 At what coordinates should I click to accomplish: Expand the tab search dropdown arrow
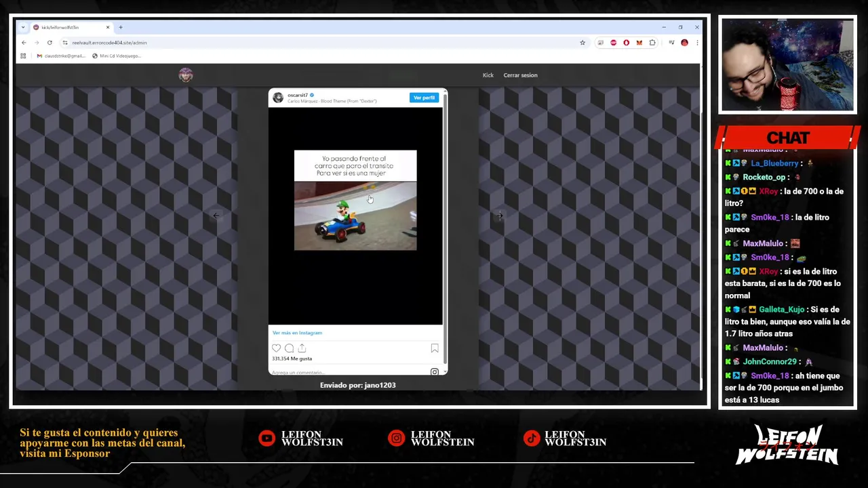(x=23, y=27)
